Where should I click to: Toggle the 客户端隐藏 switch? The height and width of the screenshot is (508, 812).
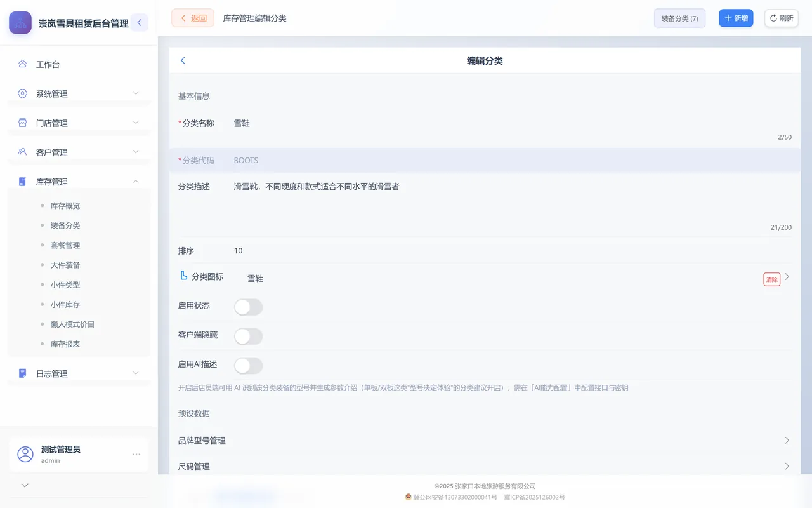click(248, 337)
